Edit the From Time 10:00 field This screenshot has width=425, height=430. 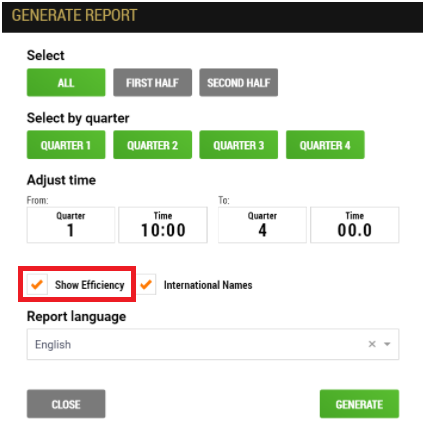(163, 225)
